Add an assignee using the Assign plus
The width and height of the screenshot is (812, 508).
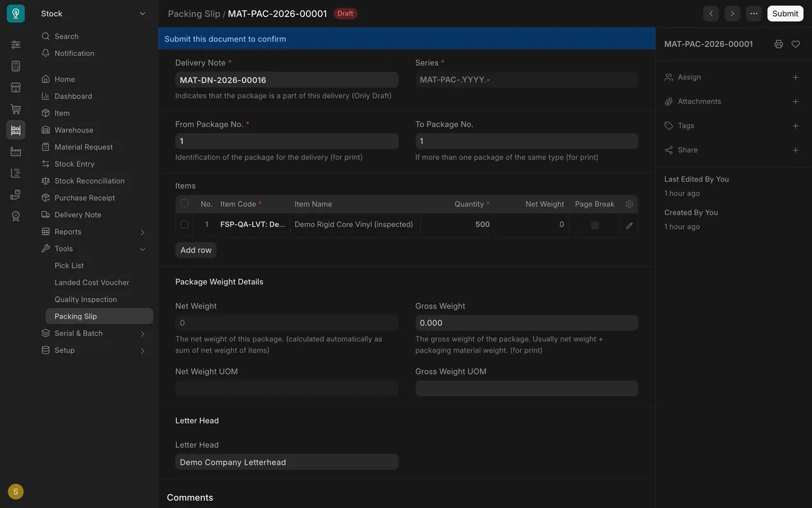coord(796,77)
